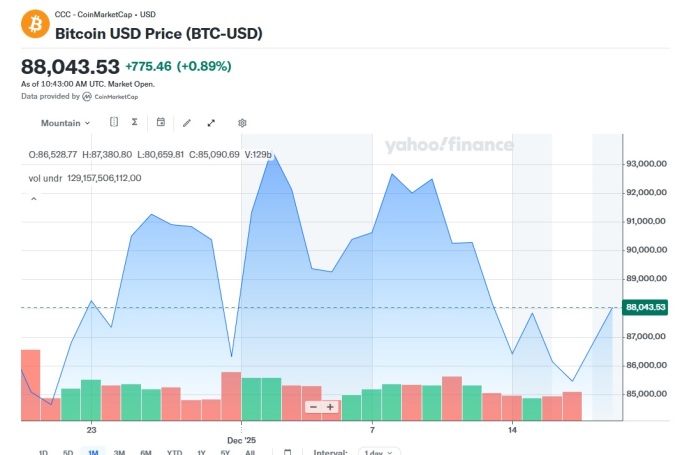Select the YTD range tab
The width and height of the screenshot is (680, 455).
[x=174, y=452]
